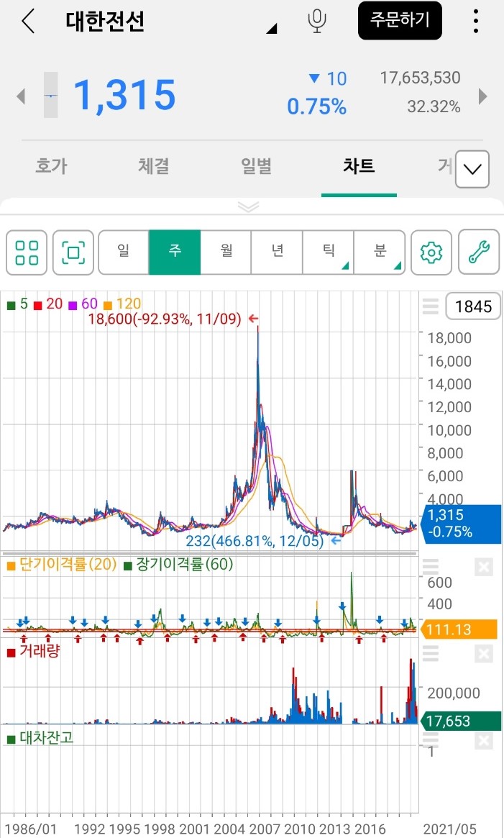The image size is (504, 838).
Task: Close the 대차잔고 pane
Action: (484, 740)
